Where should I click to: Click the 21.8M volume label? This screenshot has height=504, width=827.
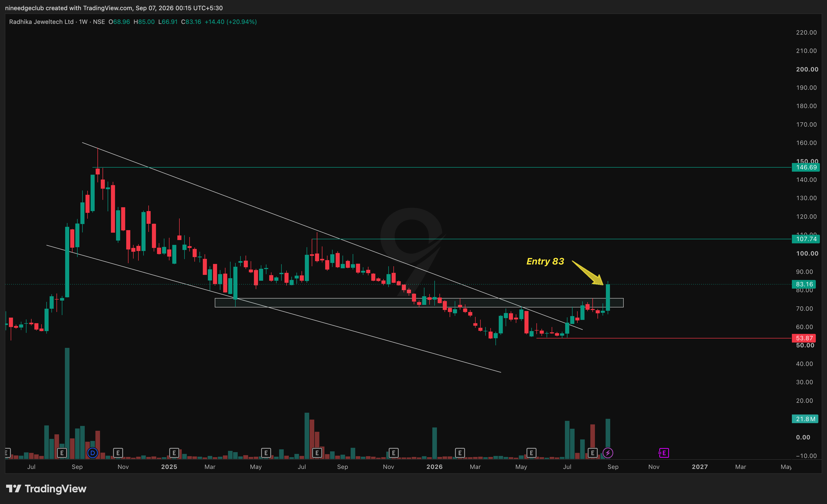(x=805, y=419)
